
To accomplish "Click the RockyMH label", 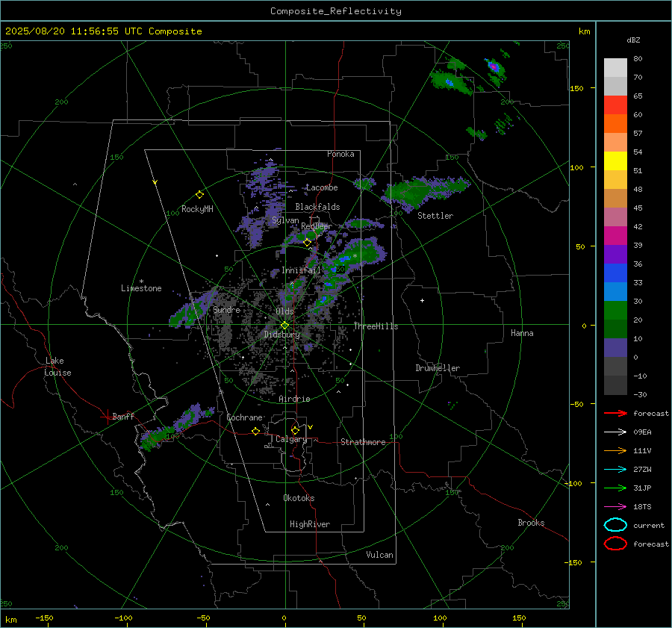I will coord(197,209).
